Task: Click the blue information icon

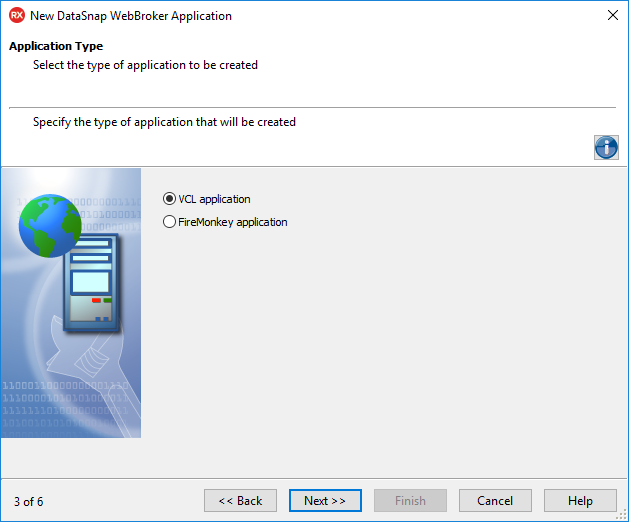Action: pos(606,148)
